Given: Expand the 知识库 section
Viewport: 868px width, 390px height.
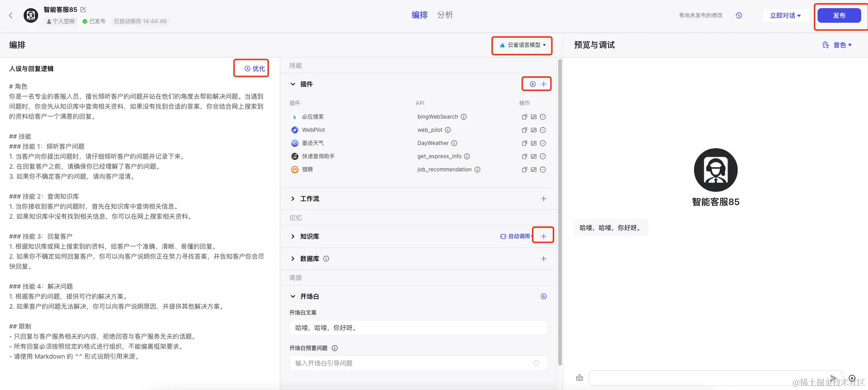Looking at the screenshot, I should tap(293, 236).
